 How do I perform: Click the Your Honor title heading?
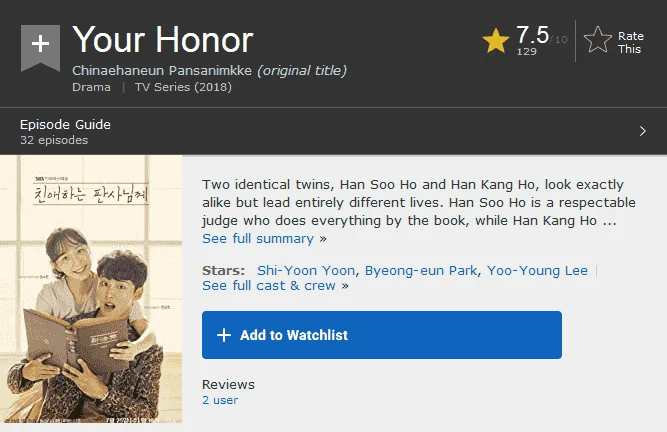point(163,40)
